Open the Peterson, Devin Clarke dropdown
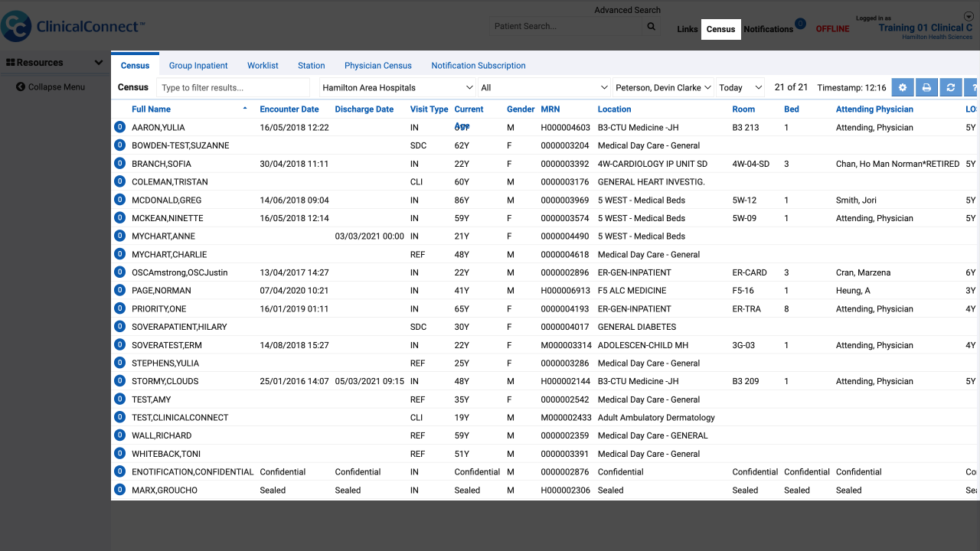 click(x=663, y=87)
